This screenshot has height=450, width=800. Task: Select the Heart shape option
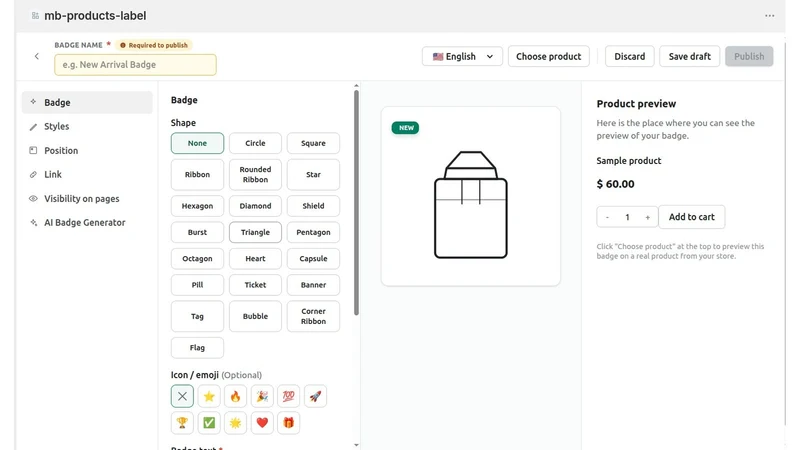(255, 259)
